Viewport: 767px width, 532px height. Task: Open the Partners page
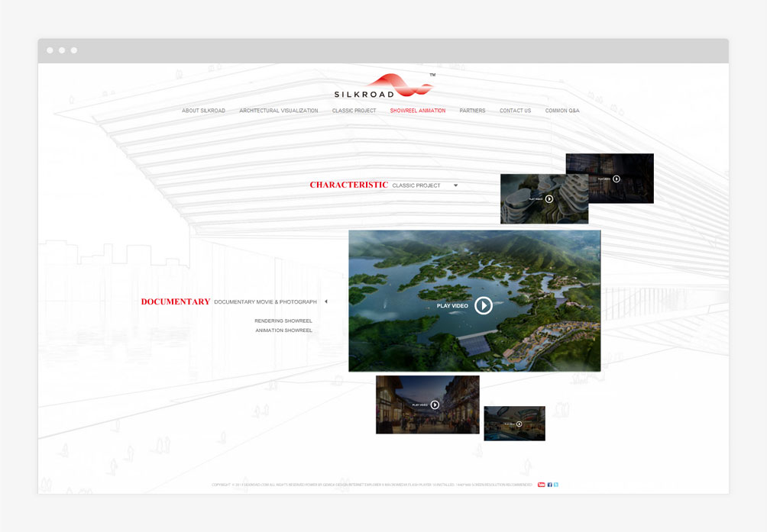(472, 111)
